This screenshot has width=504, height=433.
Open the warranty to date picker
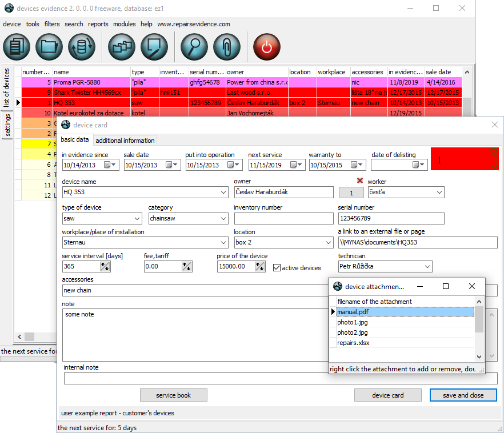point(357,165)
